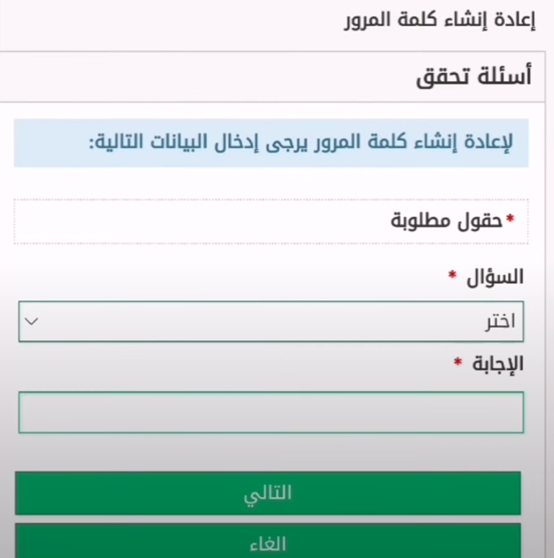Click the إعادة إنشاء كلمة المرور page title
The height and width of the screenshot is (558, 554).
point(440,20)
